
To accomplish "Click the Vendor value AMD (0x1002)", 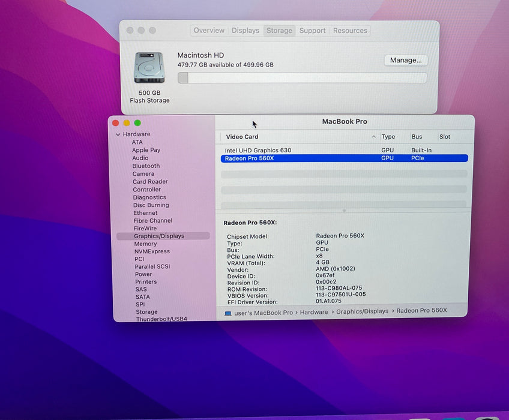I will 336,269.
